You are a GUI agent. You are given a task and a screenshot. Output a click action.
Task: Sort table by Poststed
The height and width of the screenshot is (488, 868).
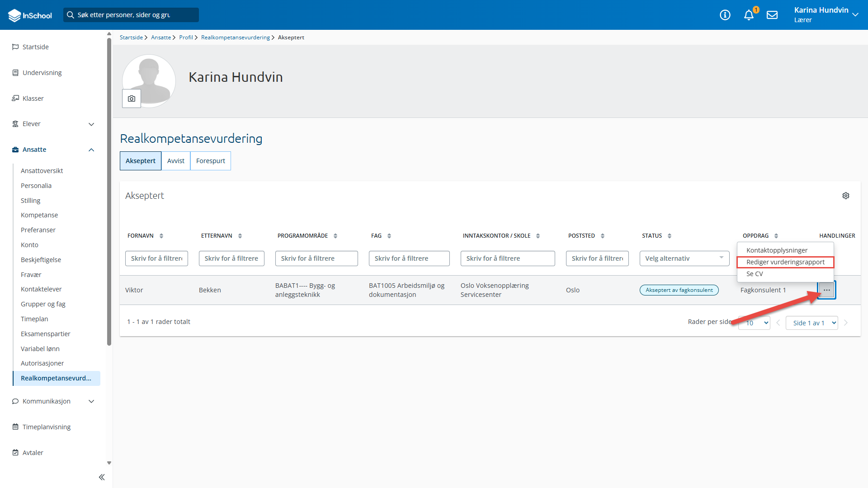coord(603,236)
